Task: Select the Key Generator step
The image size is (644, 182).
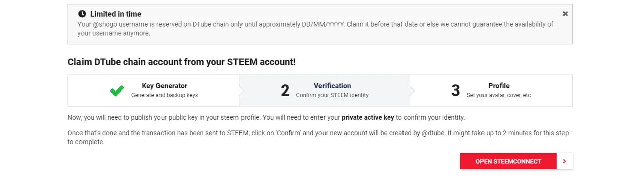Action: (153, 90)
